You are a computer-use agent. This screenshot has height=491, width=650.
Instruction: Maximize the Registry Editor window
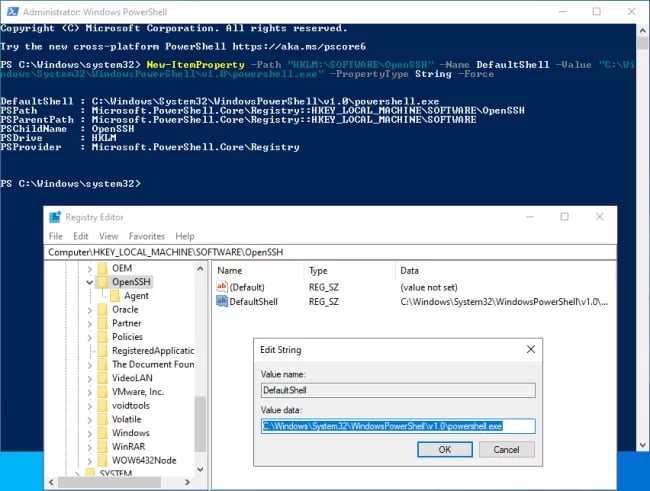pyautogui.click(x=565, y=216)
